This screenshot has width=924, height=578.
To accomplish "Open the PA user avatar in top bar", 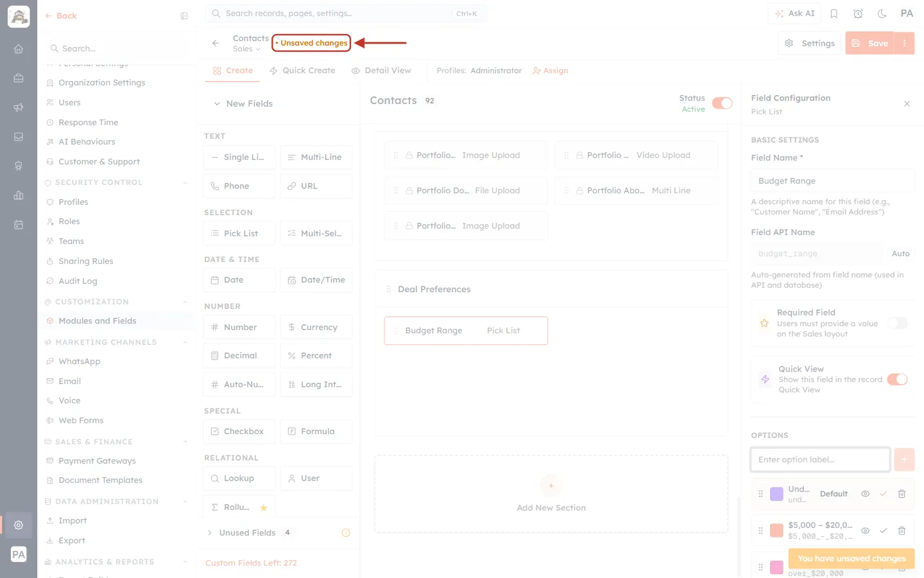I will tap(907, 13).
